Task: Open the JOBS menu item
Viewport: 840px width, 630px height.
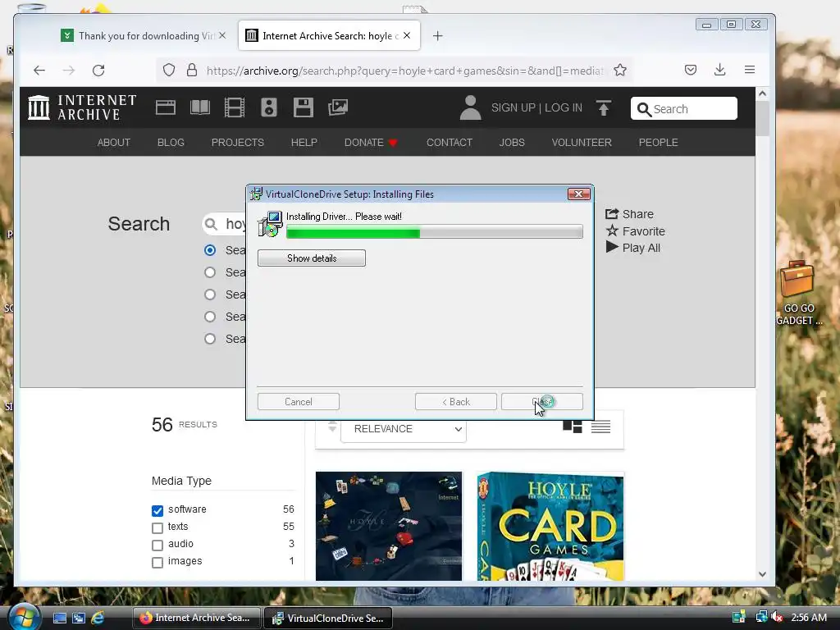Action: (512, 143)
